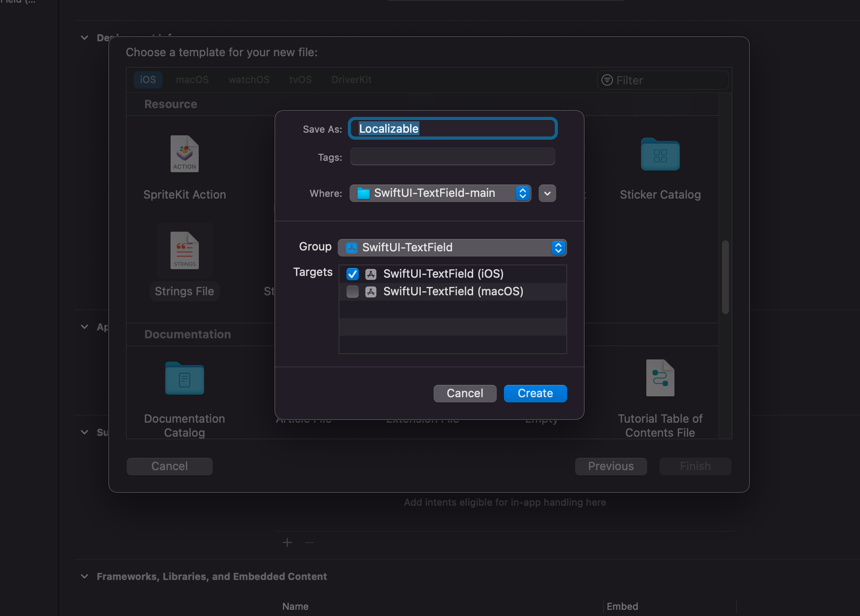Uncheck the SwiftUI-TextField (iOS) target

pos(353,274)
